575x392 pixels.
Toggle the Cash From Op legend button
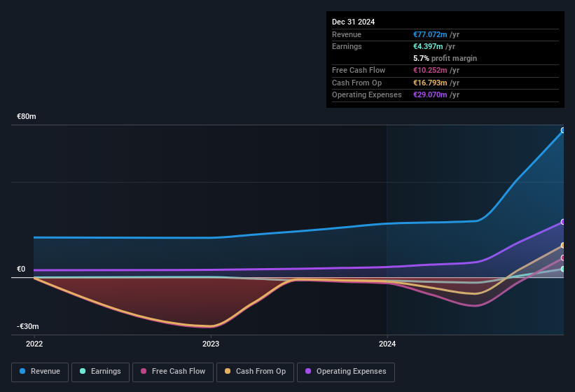coord(255,372)
